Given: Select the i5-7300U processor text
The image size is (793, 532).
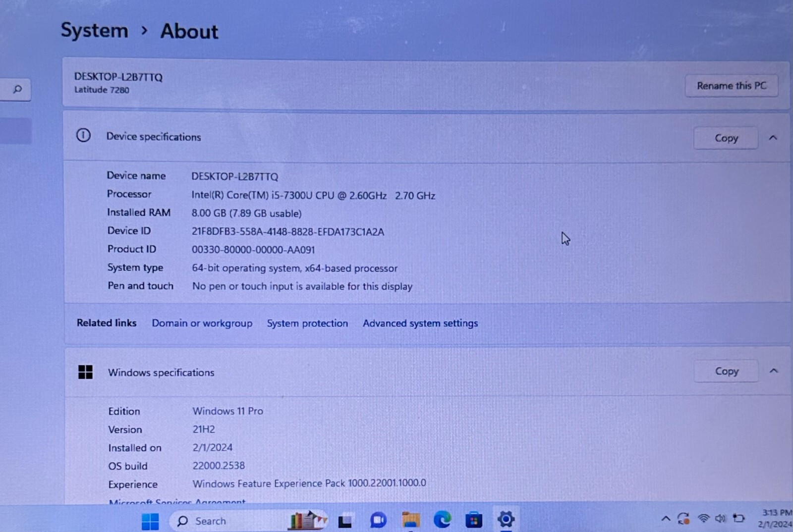Looking at the screenshot, I should 313,195.
